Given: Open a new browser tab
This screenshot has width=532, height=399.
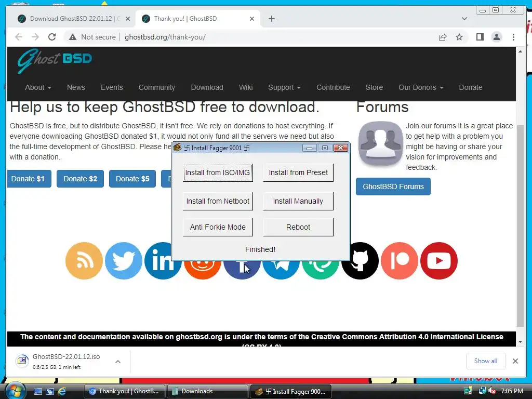Looking at the screenshot, I should click(x=271, y=19).
